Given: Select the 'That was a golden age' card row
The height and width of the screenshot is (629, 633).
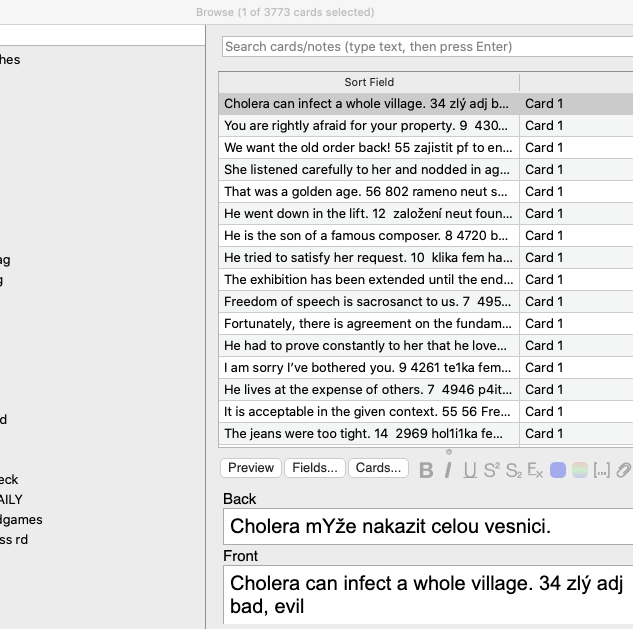Looking at the screenshot, I should [367, 191].
